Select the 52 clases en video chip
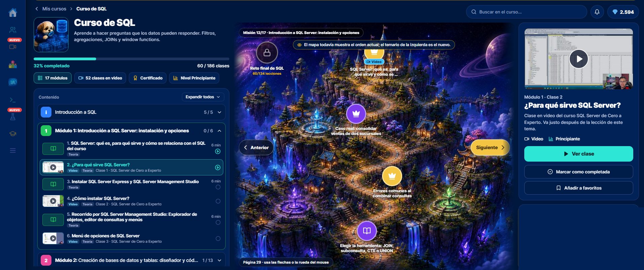 tap(100, 78)
